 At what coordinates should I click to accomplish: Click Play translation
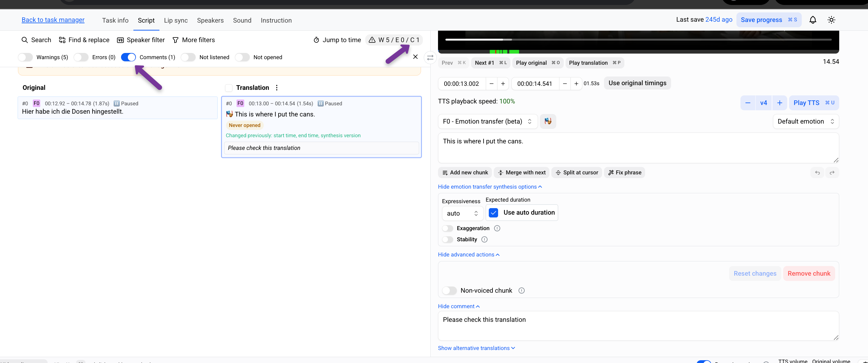[x=595, y=63]
